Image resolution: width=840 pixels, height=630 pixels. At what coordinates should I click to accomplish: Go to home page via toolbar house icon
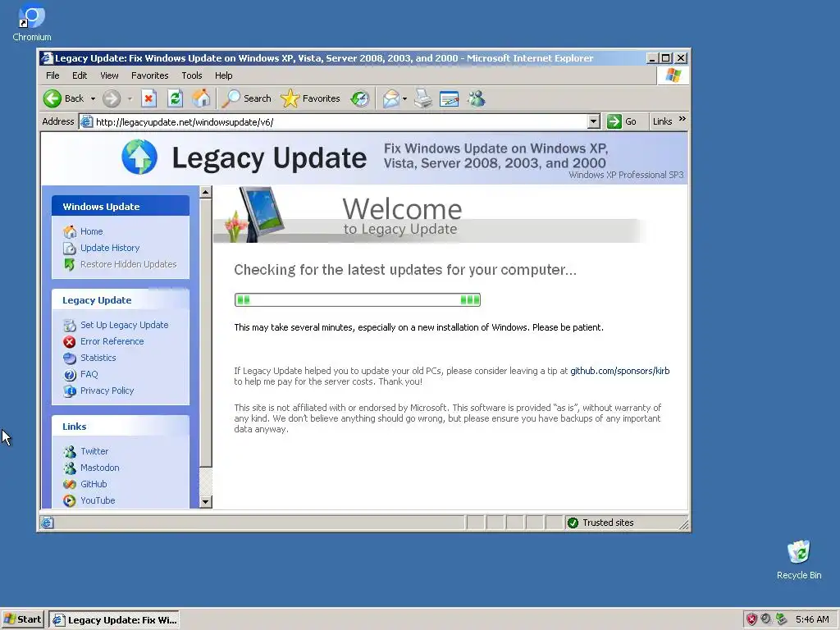[202, 98]
